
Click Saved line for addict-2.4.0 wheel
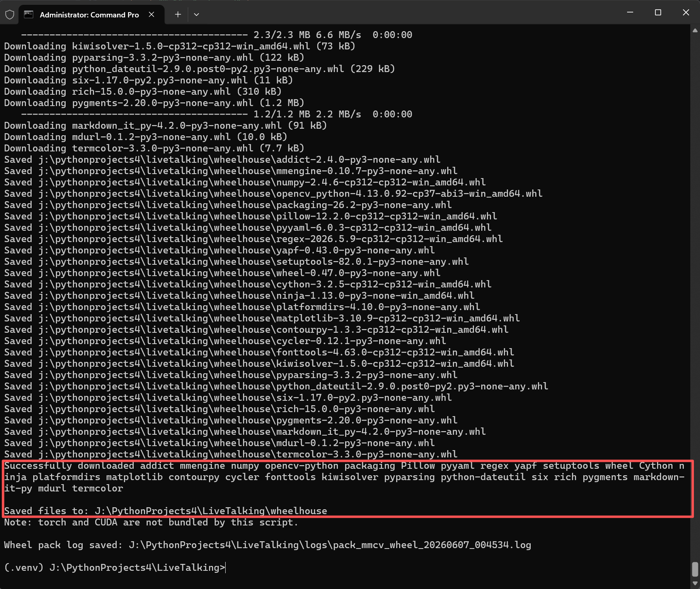(x=222, y=159)
